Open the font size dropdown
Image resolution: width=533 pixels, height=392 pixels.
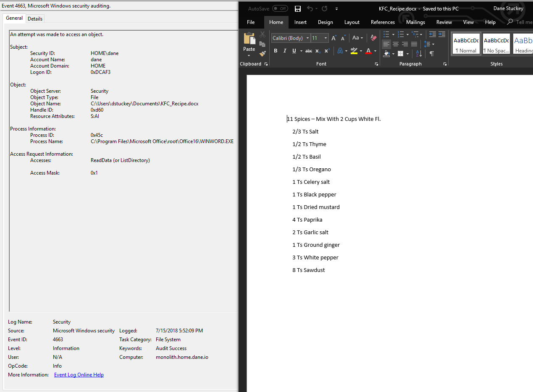(x=326, y=38)
